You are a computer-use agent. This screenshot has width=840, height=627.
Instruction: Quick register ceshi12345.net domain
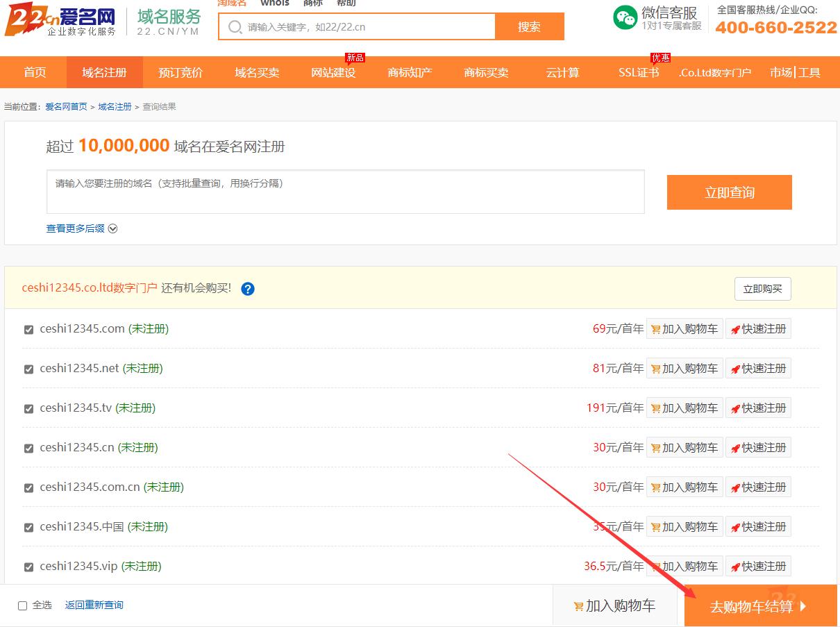tap(758, 369)
